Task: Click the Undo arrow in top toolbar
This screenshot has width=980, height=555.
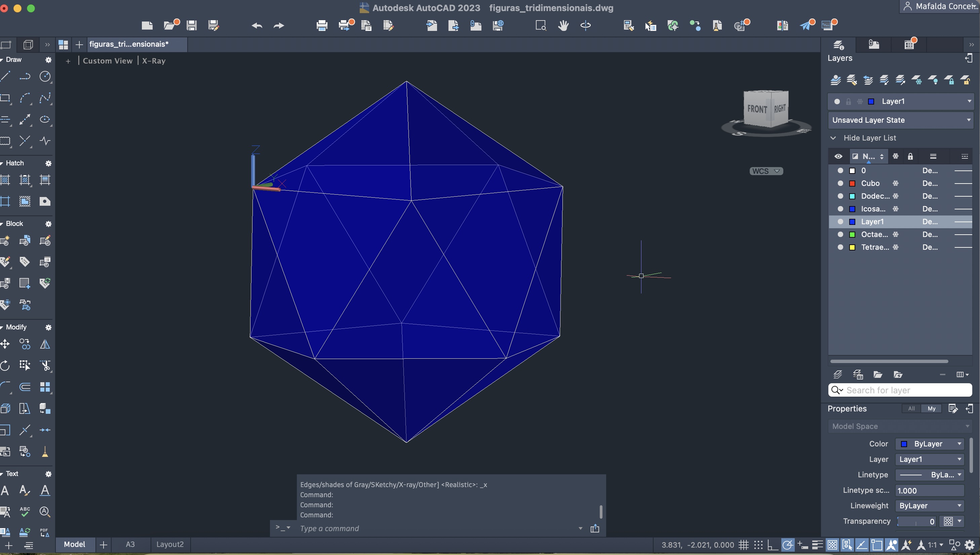Action: (257, 26)
